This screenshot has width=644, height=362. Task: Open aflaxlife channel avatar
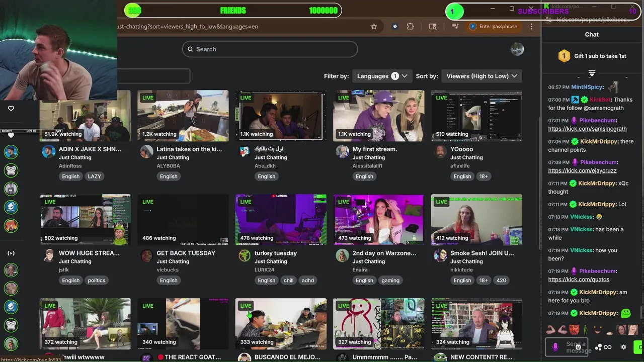click(440, 151)
